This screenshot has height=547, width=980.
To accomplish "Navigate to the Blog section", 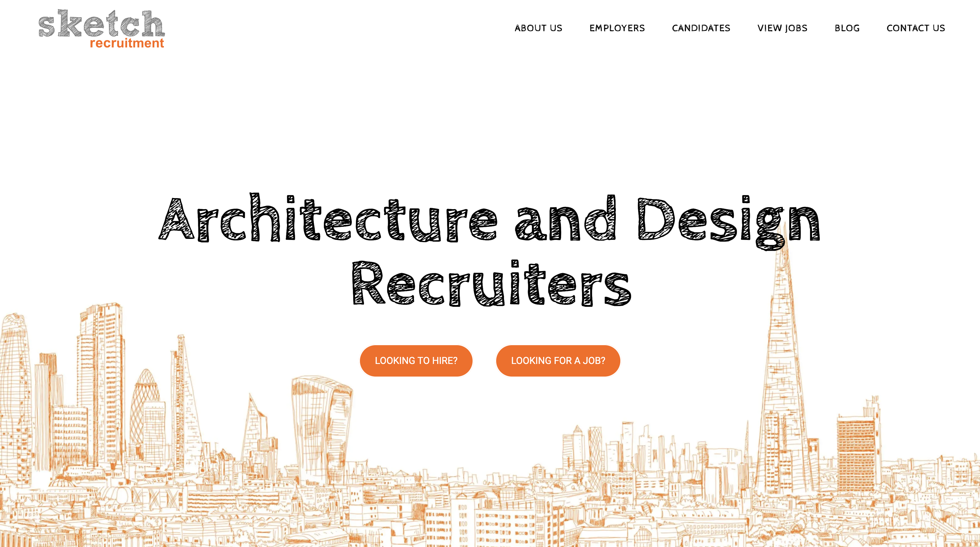I will click(846, 28).
